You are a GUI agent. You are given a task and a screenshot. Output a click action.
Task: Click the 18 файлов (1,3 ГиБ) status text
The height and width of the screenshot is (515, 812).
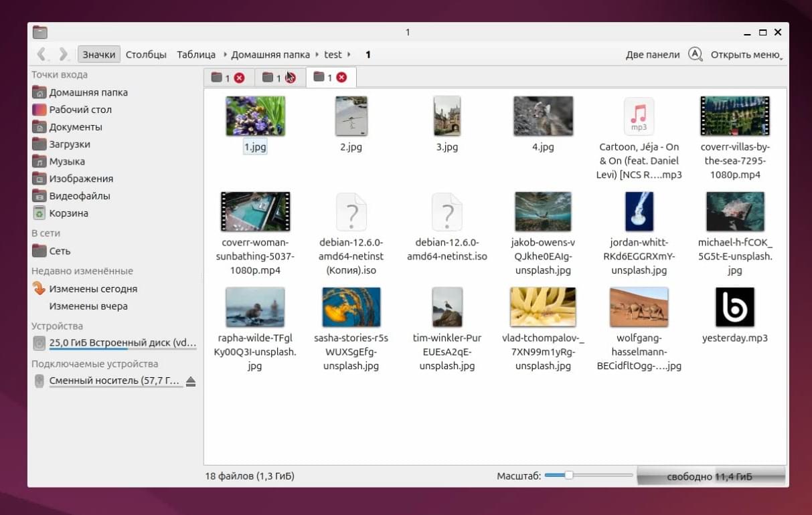pyautogui.click(x=250, y=476)
